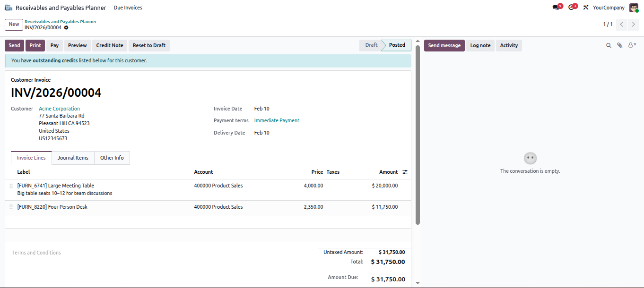Click the 1 / 1 pager counter
Screen dimensions: 644x288
pos(608,24)
